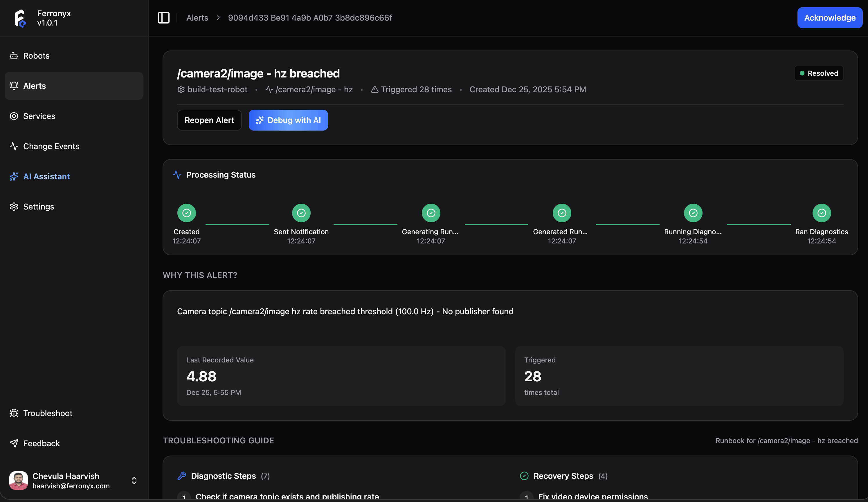Click the Feedback paper plane icon
This screenshot has height=502, width=868.
tap(14, 443)
